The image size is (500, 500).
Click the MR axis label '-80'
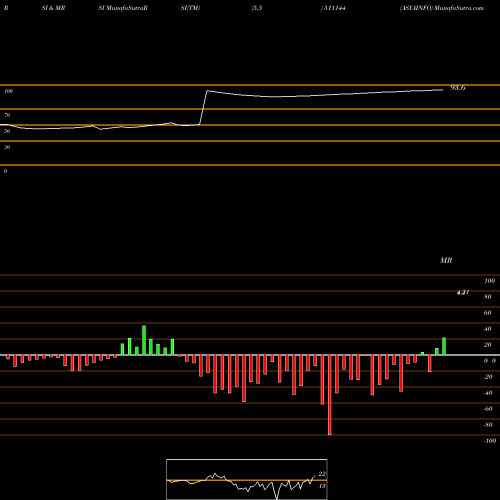[488, 425]
